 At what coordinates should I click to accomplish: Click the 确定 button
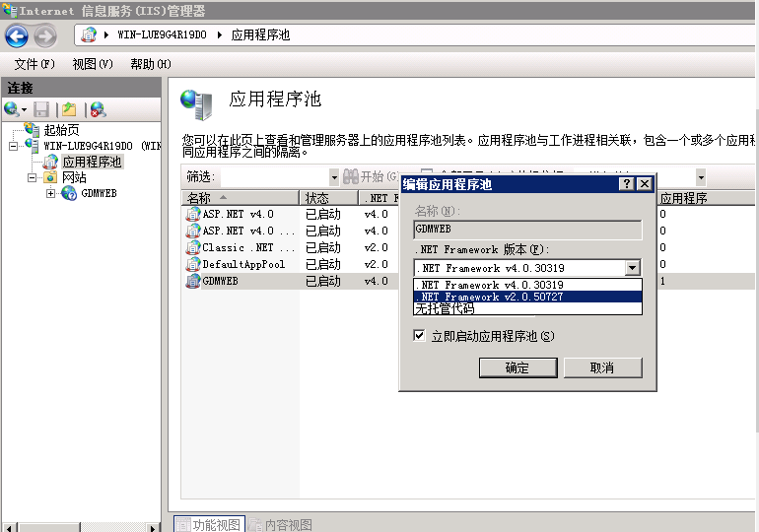point(517,367)
